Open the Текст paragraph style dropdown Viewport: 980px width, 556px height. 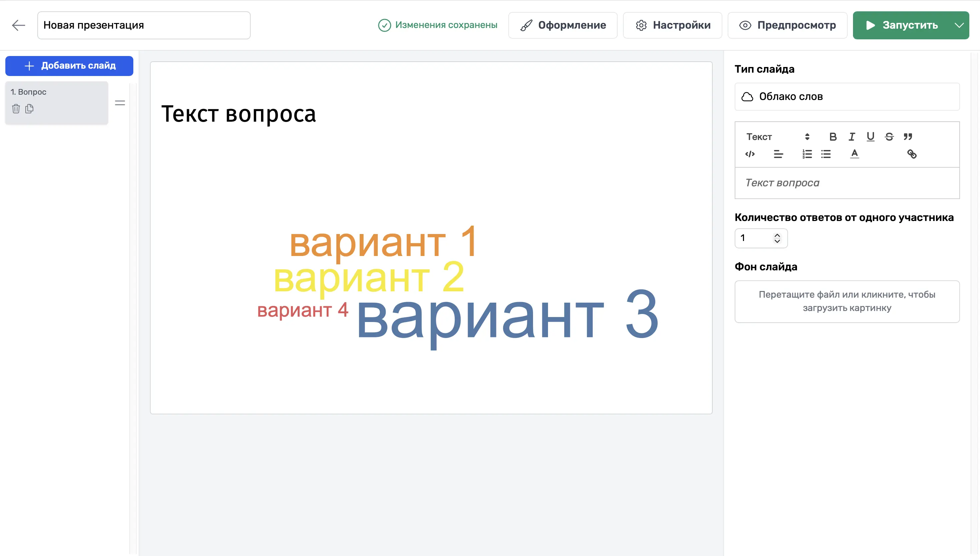(x=778, y=137)
